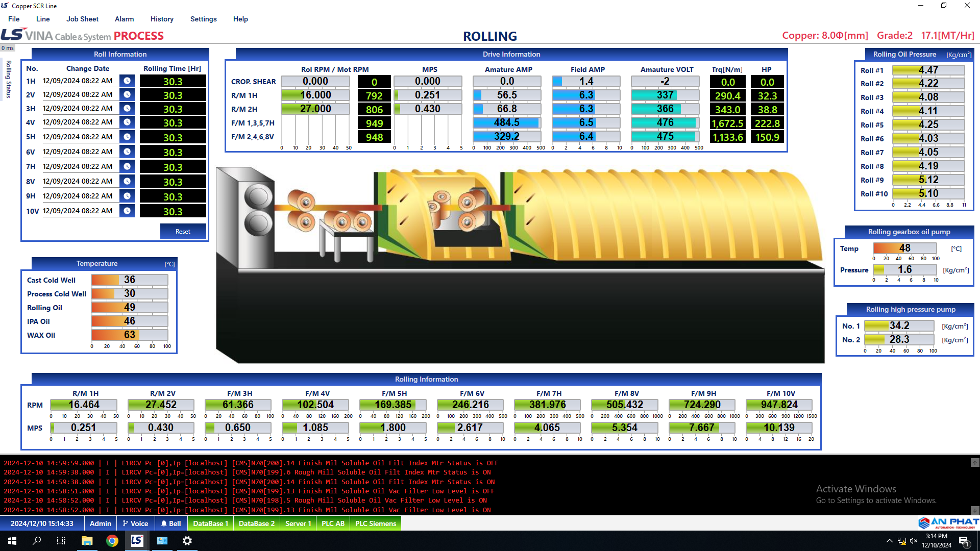Image resolution: width=980 pixels, height=551 pixels.
Task: Open the Chrome icon in the taskbar
Action: [112, 541]
